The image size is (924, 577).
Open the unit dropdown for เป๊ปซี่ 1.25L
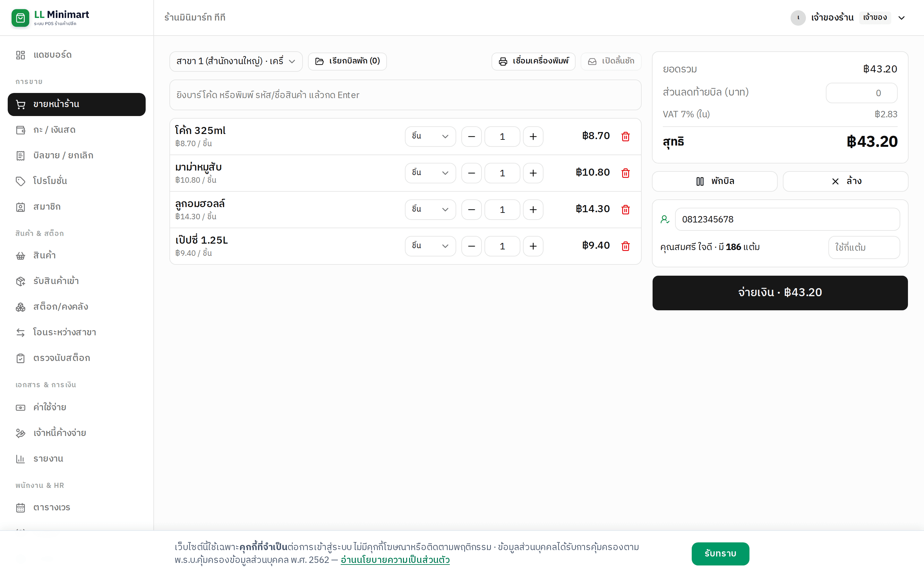tap(430, 246)
